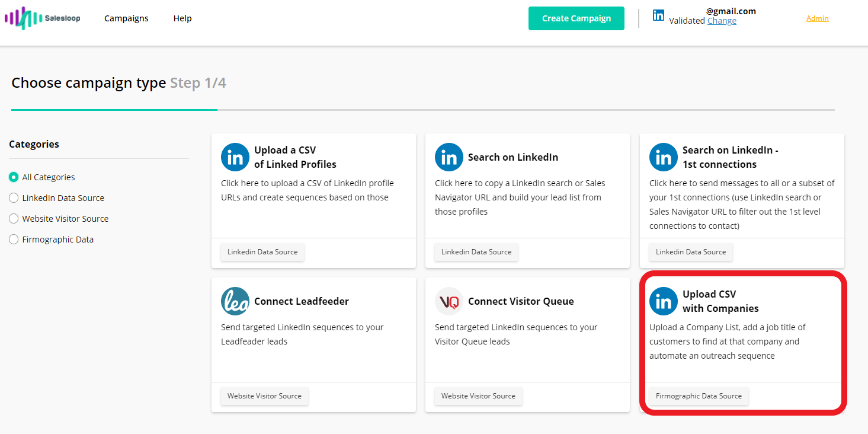Click the 1st connections card description text
The width and height of the screenshot is (868, 434).
tap(742, 205)
